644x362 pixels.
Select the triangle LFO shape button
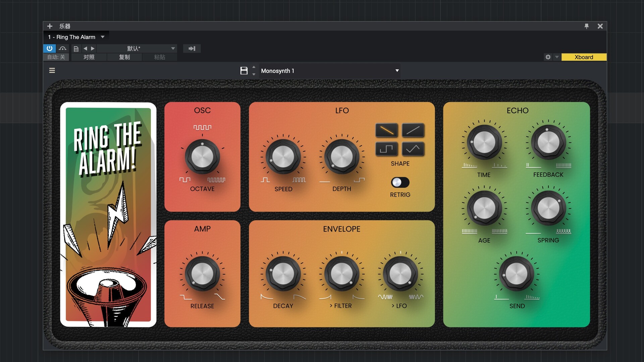tap(413, 149)
